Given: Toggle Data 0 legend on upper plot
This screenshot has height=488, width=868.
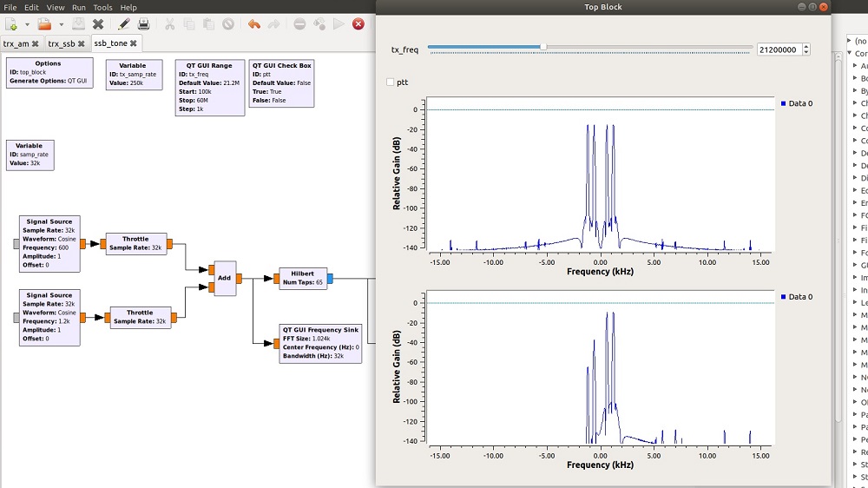Looking at the screenshot, I should coord(797,103).
